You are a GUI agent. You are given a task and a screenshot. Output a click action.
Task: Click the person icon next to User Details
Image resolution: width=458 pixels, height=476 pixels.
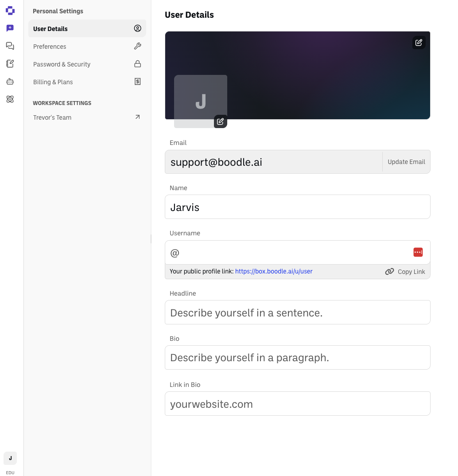[137, 28]
